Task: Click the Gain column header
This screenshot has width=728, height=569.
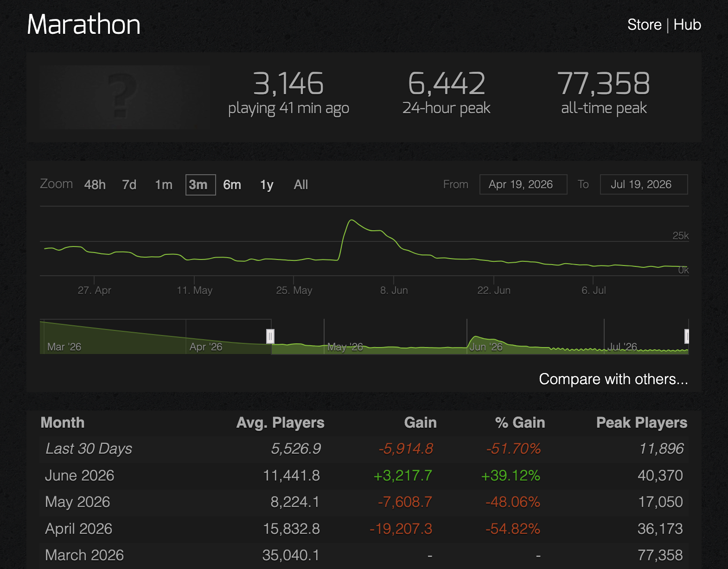Action: click(x=421, y=423)
